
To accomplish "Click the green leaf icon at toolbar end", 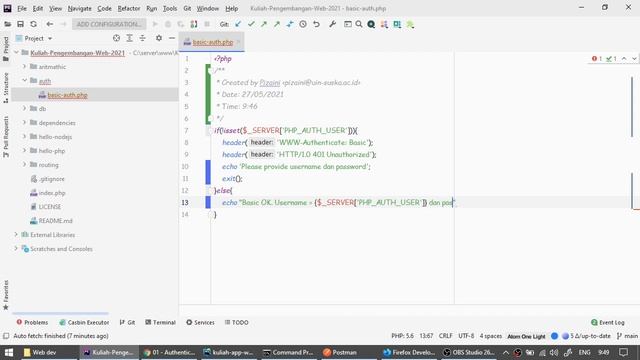I will pos(410,24).
